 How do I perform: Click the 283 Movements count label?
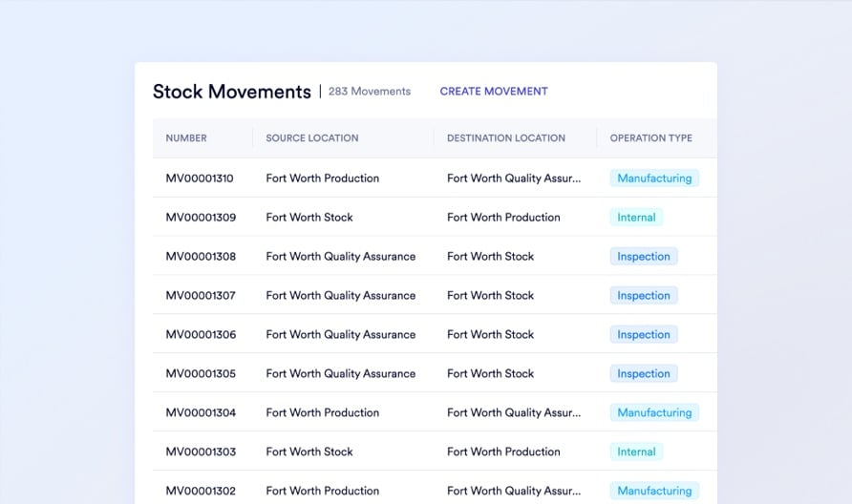[370, 92]
